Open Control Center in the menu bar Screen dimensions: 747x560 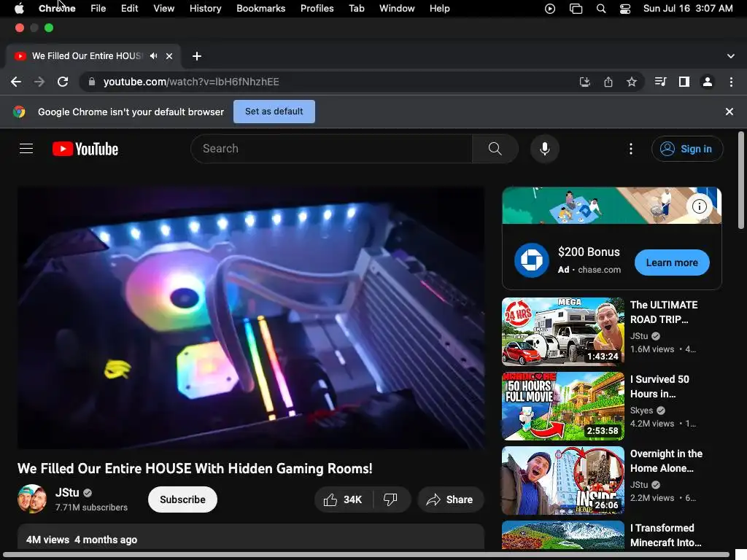625,9
